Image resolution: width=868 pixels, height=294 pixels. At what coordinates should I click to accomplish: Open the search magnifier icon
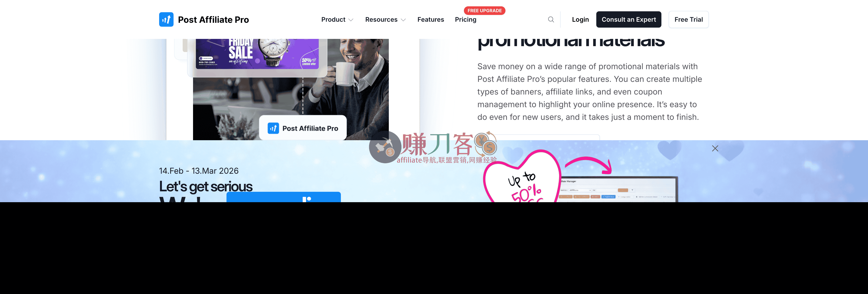point(551,19)
